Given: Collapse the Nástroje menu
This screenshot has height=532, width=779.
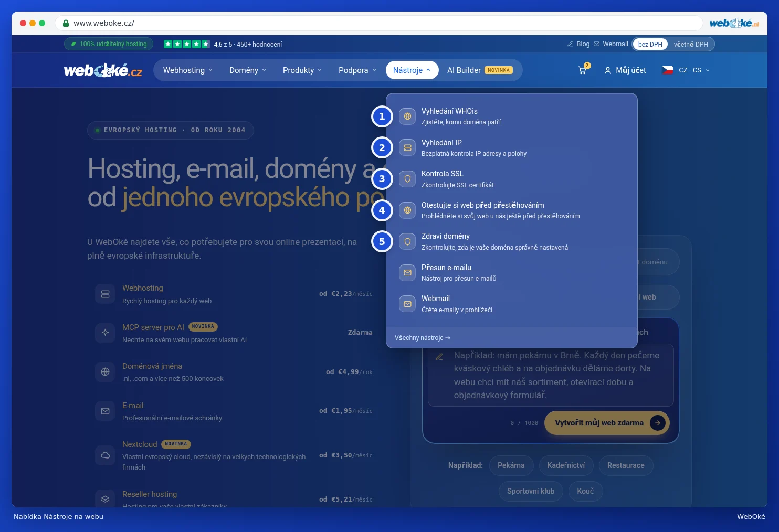Looking at the screenshot, I should [x=412, y=70].
